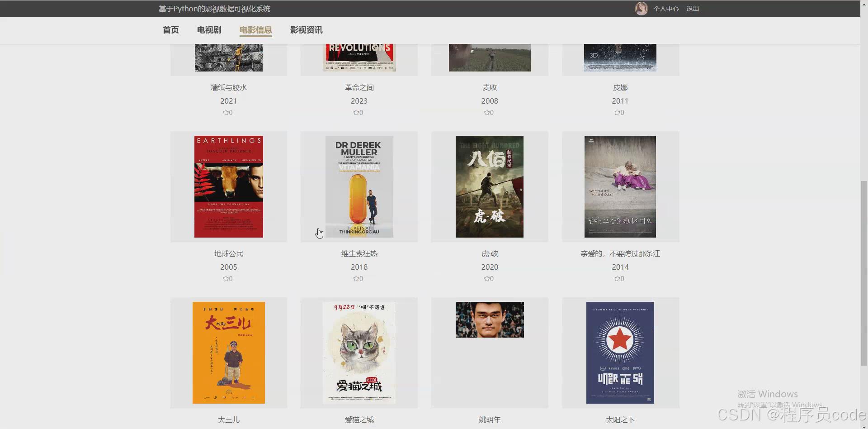Click the site title 基于Python的影视数据可视化系统
This screenshot has height=429, width=868.
pyautogui.click(x=214, y=9)
